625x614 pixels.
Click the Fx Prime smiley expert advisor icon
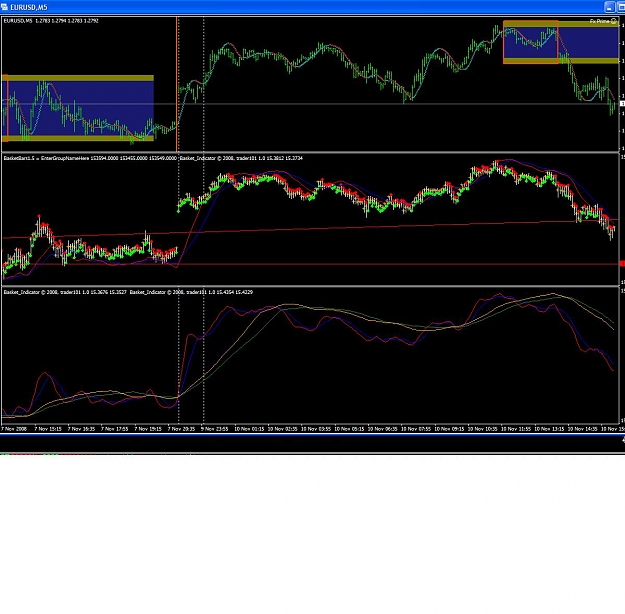pos(614,21)
